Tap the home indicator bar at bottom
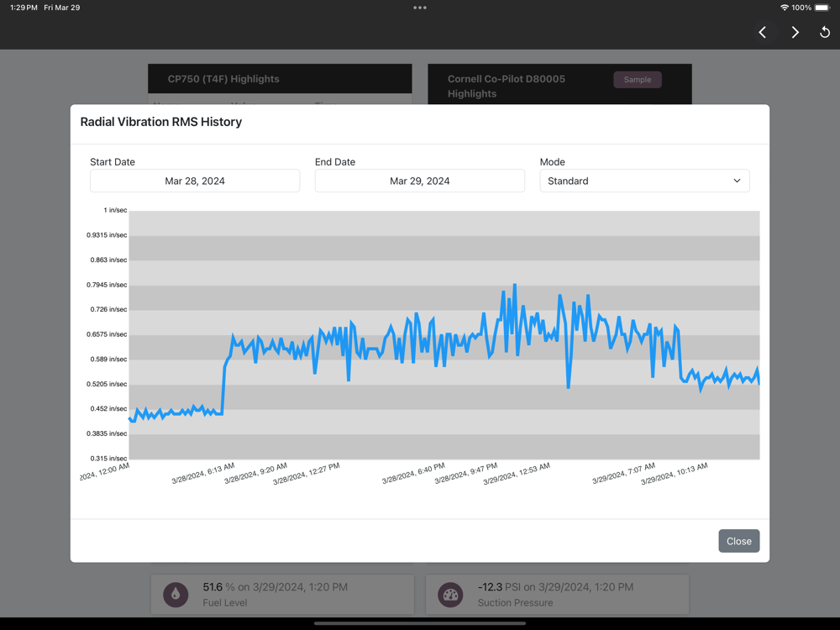 (x=420, y=623)
